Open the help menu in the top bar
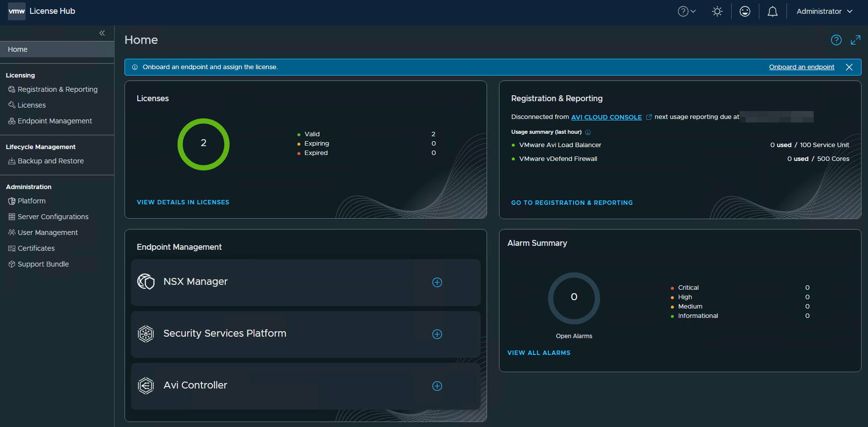The width and height of the screenshot is (868, 427). [x=687, y=11]
